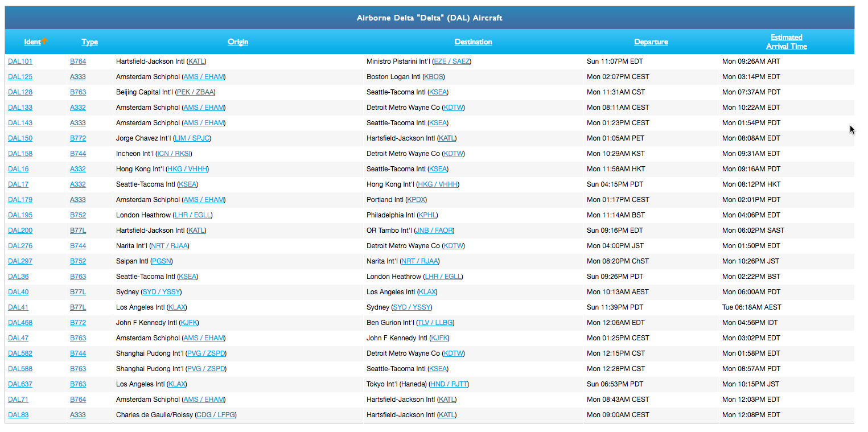Screen dimensions: 868x432
Task: Open flight DAL468
Action: pos(20,323)
